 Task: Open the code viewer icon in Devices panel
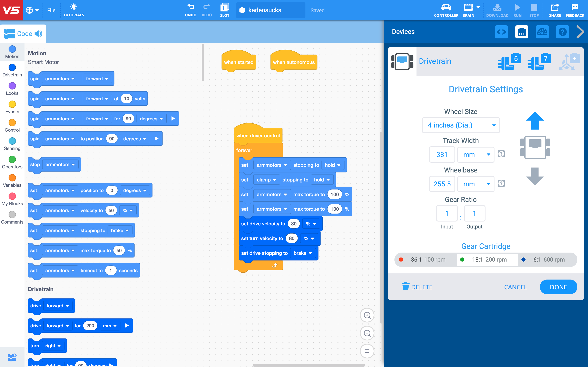[501, 32]
